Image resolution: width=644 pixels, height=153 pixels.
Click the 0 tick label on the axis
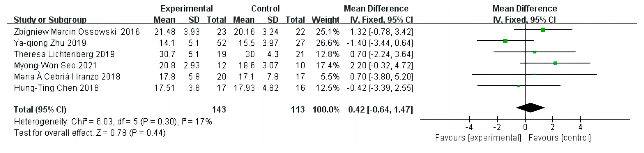point(525,127)
